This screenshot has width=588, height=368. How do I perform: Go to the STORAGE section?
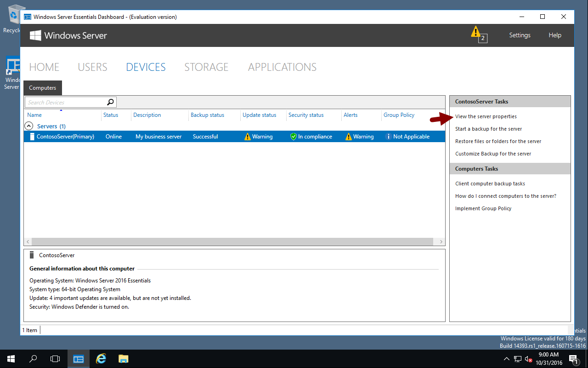[206, 67]
